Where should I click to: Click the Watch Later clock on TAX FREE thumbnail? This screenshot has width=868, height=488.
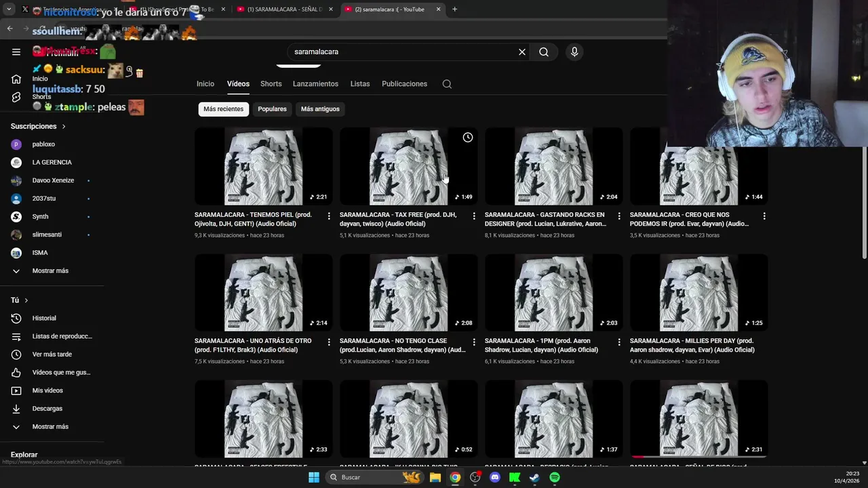click(468, 138)
